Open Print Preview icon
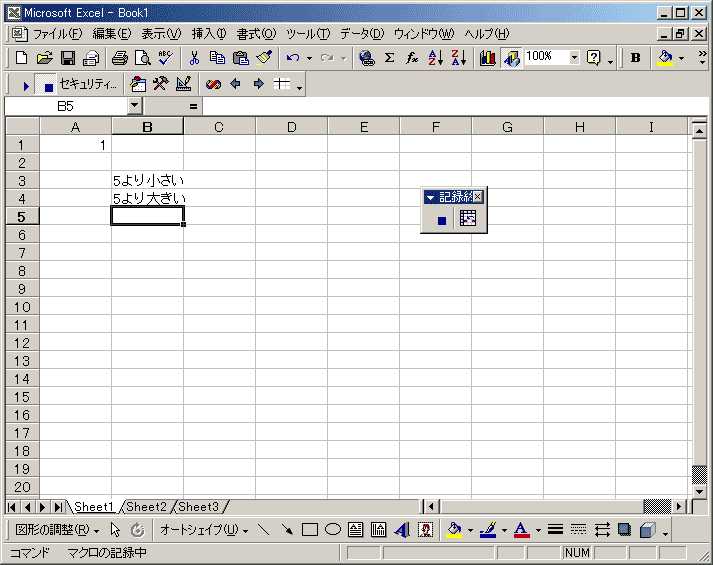This screenshot has height=565, width=713. 143,58
